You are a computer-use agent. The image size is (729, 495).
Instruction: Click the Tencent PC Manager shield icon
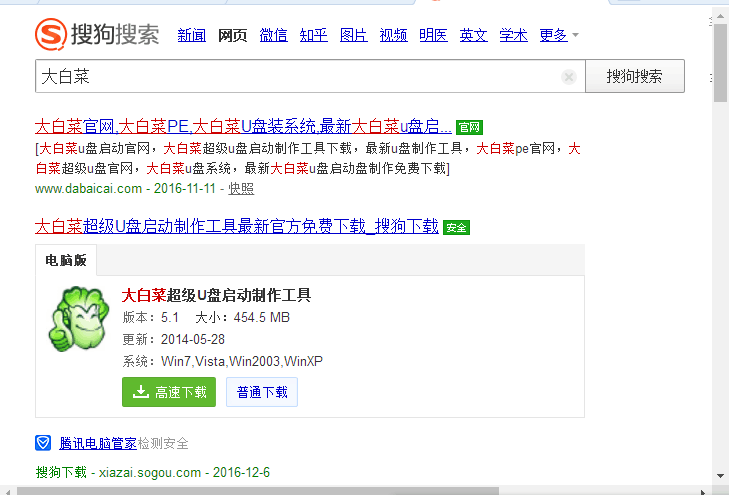pyautogui.click(x=43, y=442)
